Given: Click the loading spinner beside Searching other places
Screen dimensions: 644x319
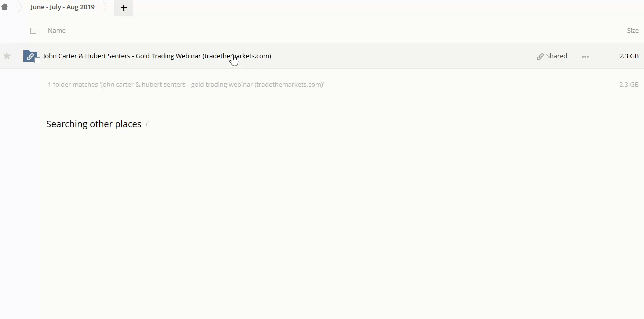Looking at the screenshot, I should tap(148, 124).
